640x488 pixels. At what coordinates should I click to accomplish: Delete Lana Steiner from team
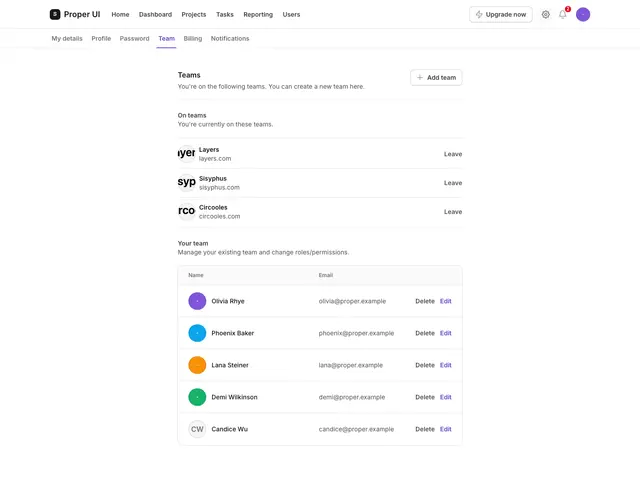[x=425, y=365]
